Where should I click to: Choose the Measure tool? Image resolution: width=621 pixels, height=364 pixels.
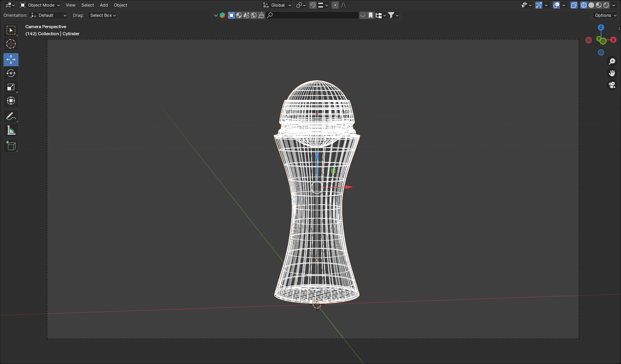(x=11, y=130)
